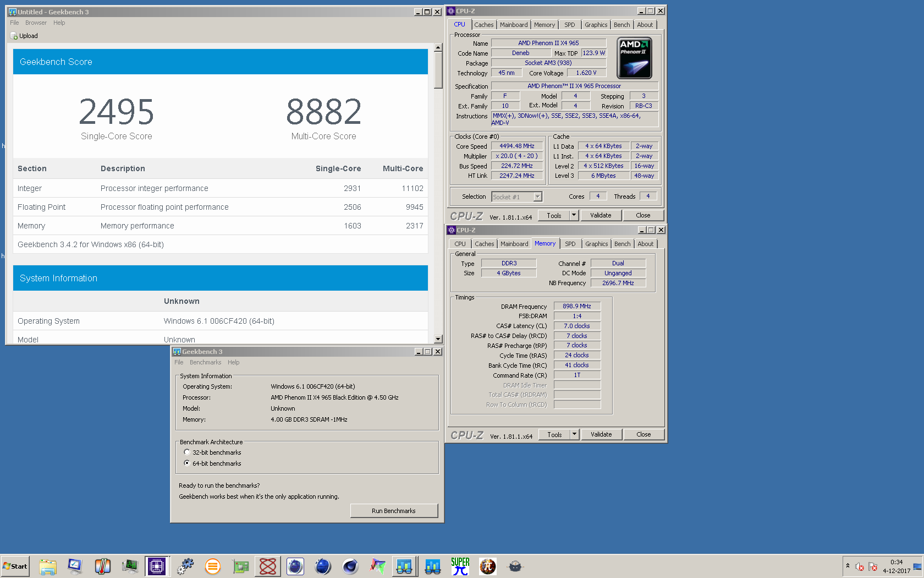Click the 8882 Multi-Core Score value
Image resolution: width=924 pixels, height=578 pixels.
[323, 112]
